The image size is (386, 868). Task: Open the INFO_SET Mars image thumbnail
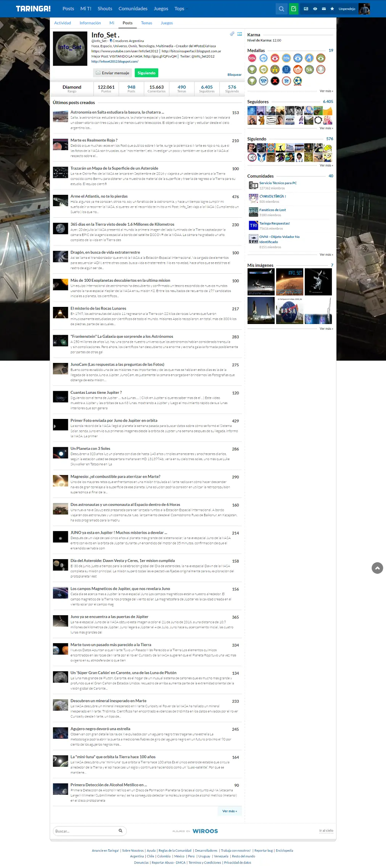click(289, 282)
